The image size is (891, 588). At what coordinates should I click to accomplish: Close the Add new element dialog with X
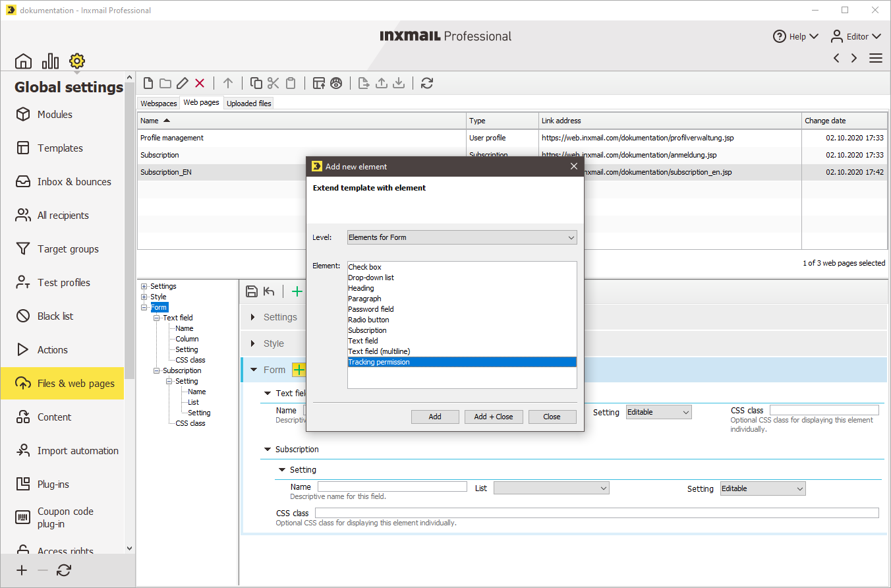(574, 167)
